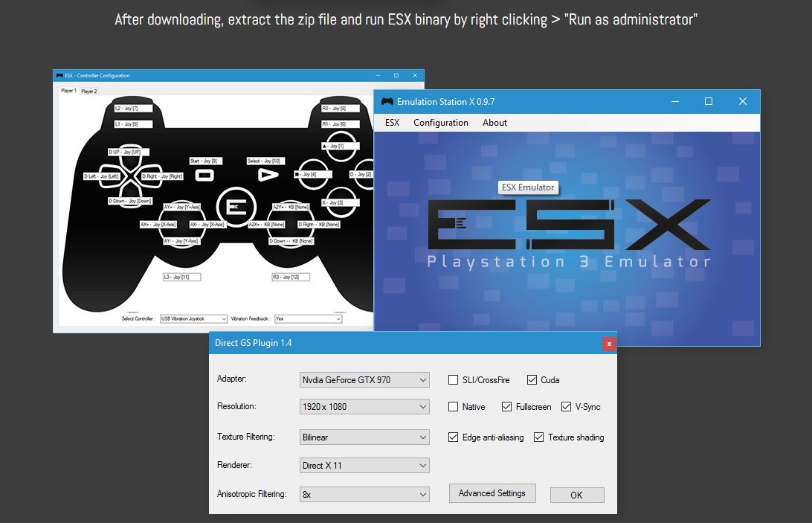812x523 pixels.
Task: Open the ESX menu
Action: 392,123
